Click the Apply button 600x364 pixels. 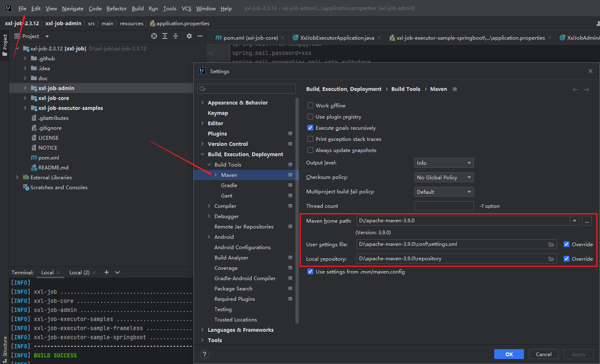(x=579, y=354)
